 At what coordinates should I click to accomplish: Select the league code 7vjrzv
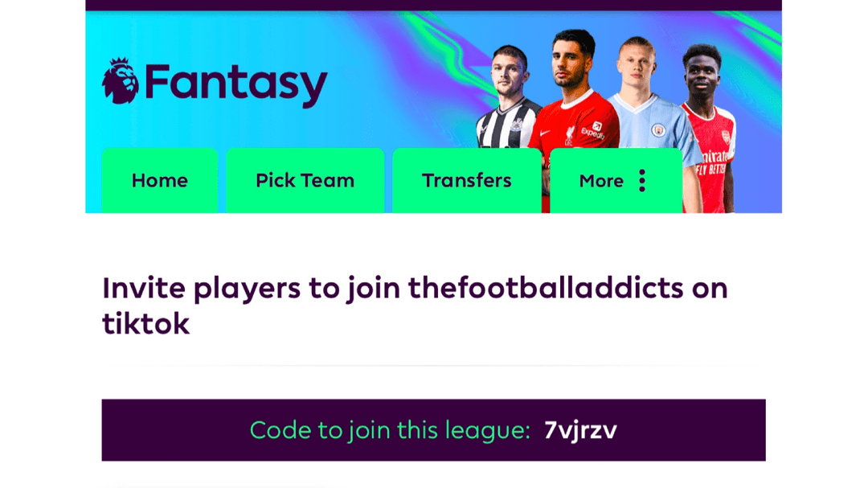coord(580,430)
